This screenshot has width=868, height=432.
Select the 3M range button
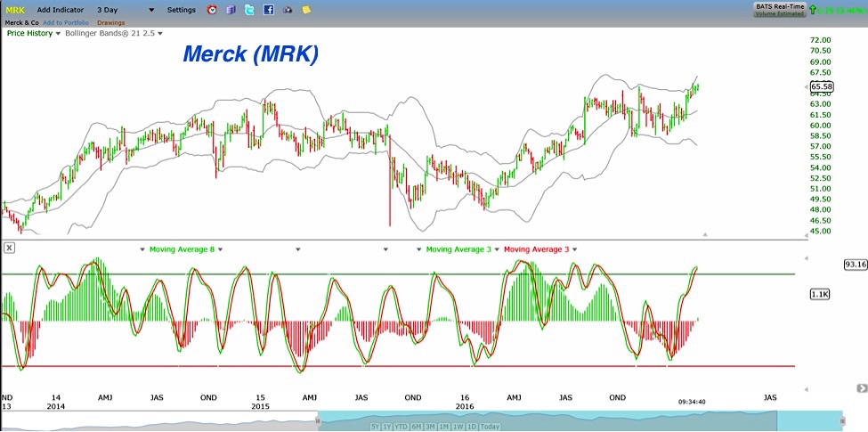point(430,427)
